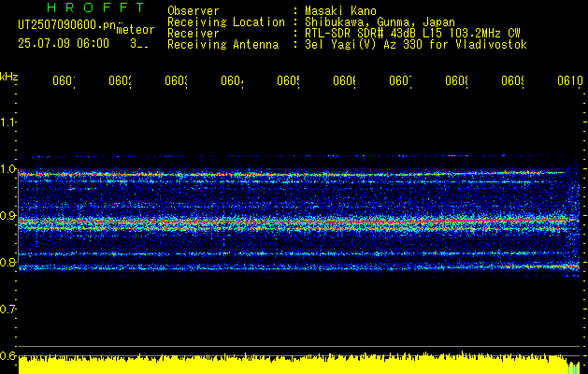Click the 0.9 kHz axis label
This screenshot has width=588, height=374.
click(x=7, y=216)
